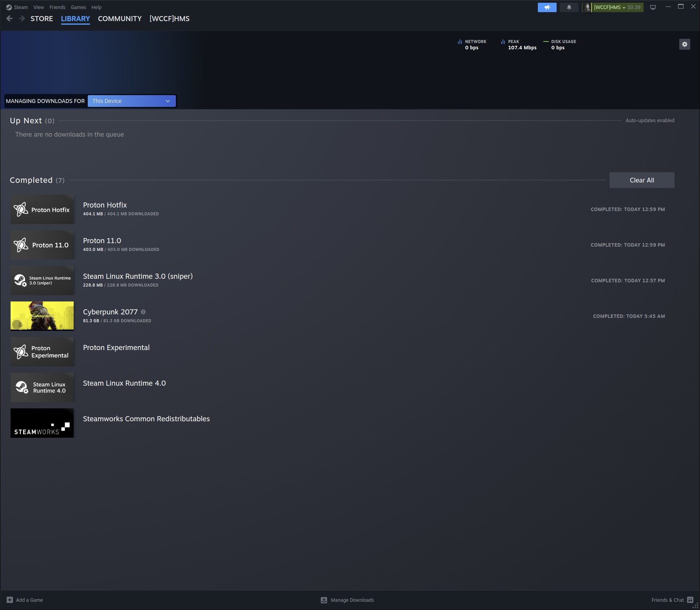
Task: Open the Friends & Chat icon
Action: [690, 600]
